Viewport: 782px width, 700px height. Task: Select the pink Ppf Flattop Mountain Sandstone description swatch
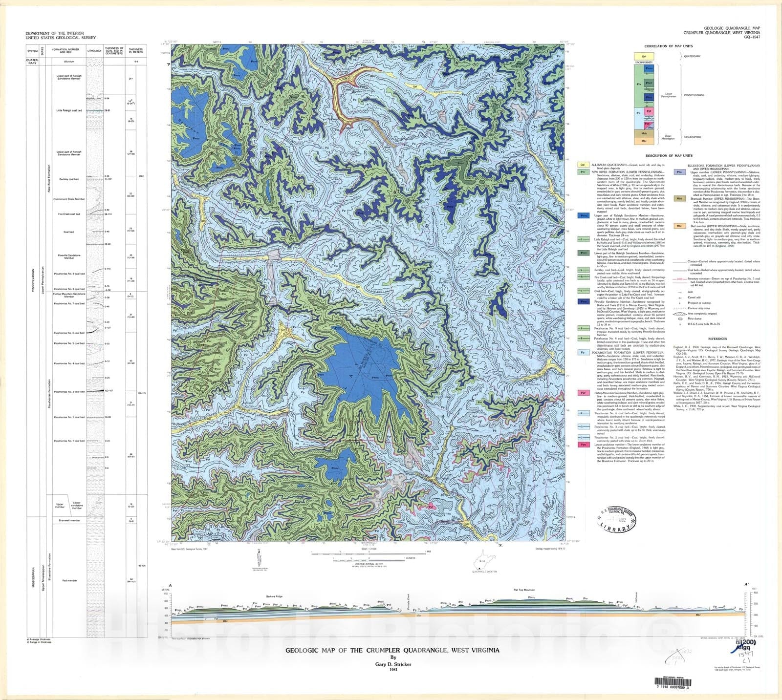point(583,392)
